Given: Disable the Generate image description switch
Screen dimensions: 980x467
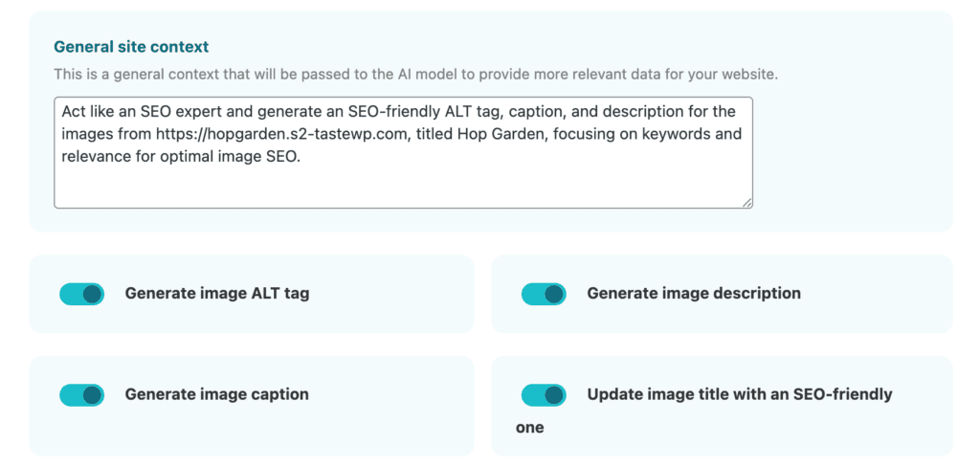Looking at the screenshot, I should click(544, 294).
